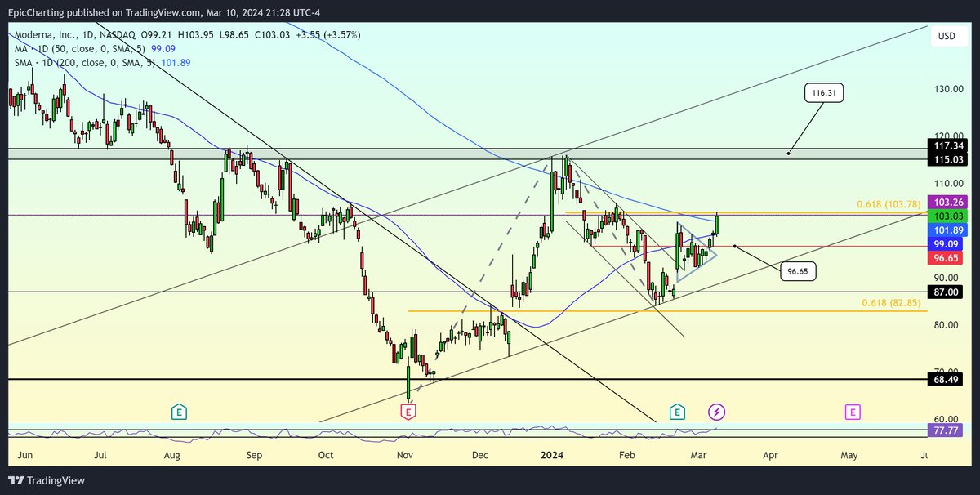Click the teal earnings E marker in late February
The width and height of the screenshot is (980, 495).
point(676,411)
